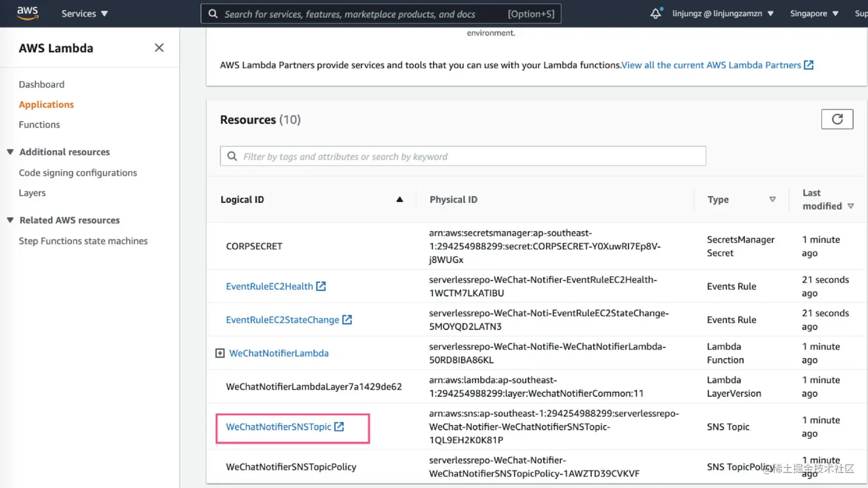Collapse the Additional resources section
The width and height of the screenshot is (868, 488).
[10, 152]
